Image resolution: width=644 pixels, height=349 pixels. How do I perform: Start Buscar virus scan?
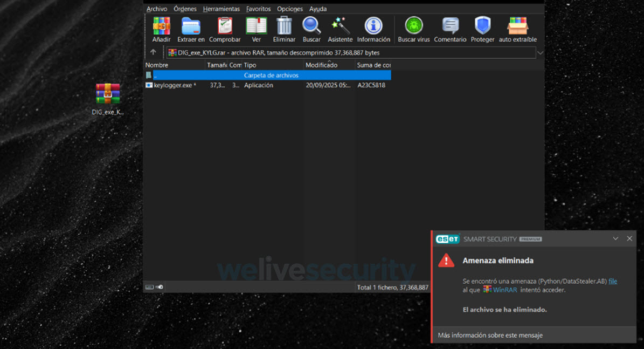coord(414,26)
